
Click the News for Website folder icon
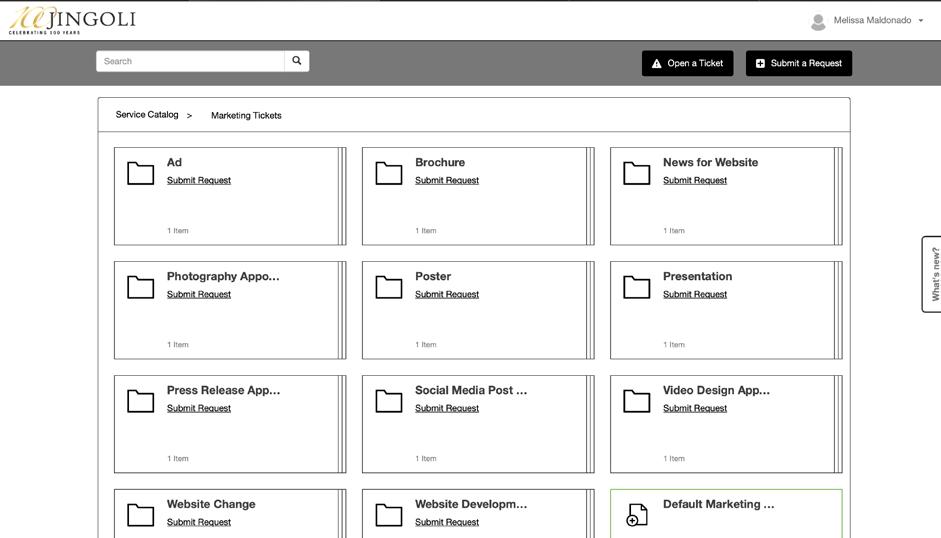[637, 173]
